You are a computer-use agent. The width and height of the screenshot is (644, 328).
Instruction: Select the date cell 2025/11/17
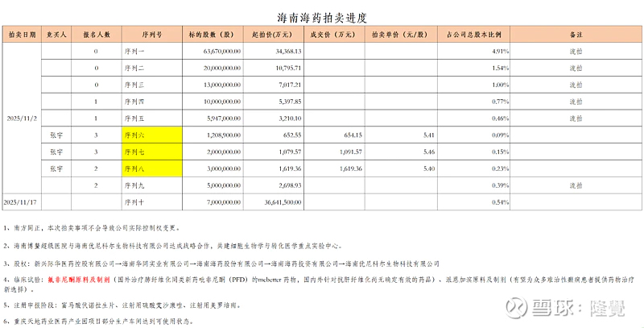pos(22,202)
